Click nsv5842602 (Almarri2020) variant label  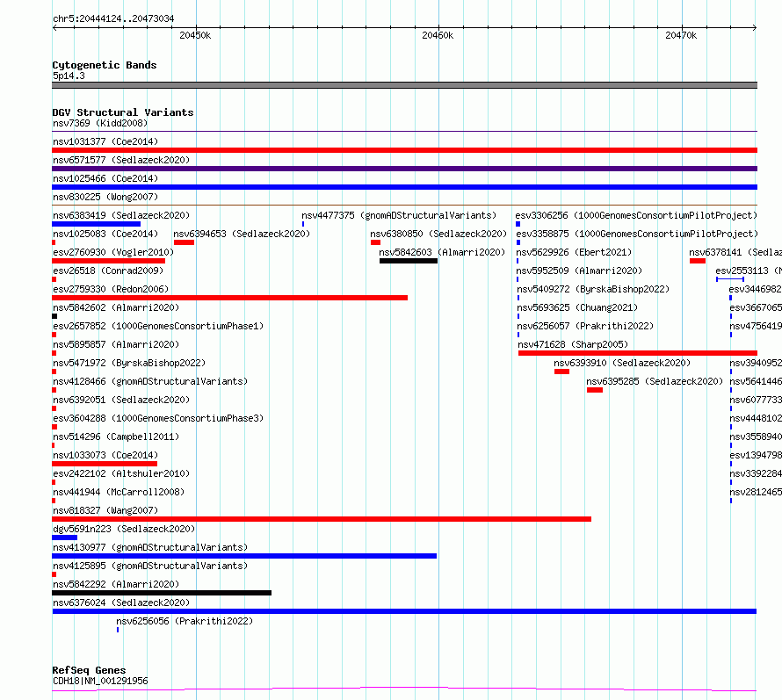[116, 307]
